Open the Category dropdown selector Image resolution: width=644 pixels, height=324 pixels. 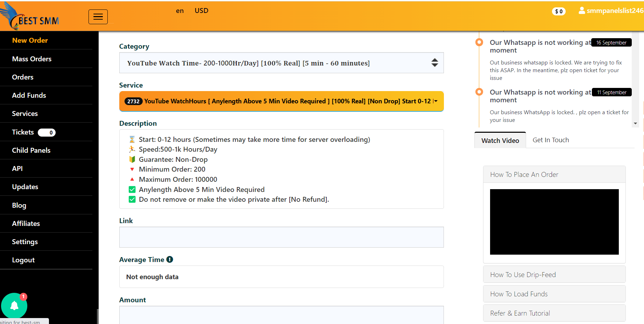click(x=281, y=63)
